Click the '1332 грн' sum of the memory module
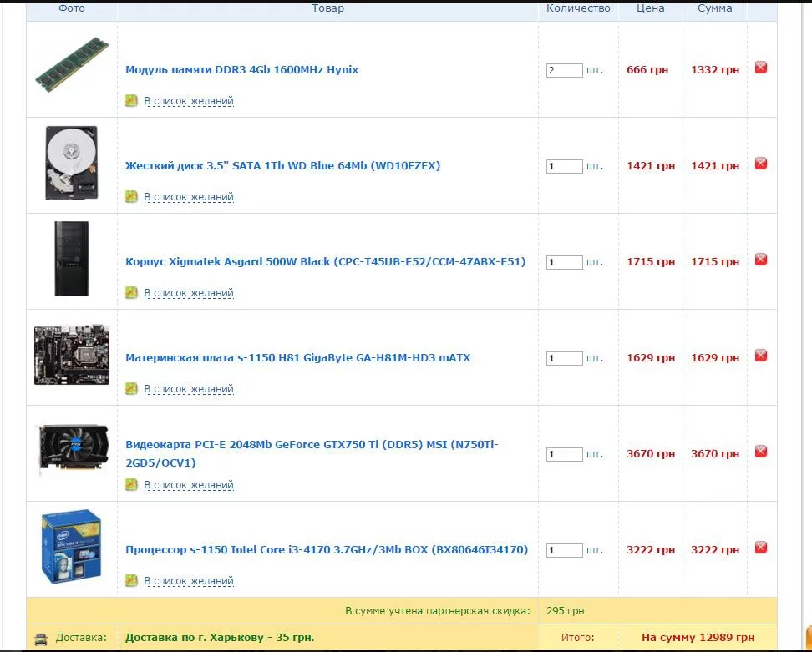Viewport: 812px width, 652px height. pyautogui.click(x=715, y=70)
